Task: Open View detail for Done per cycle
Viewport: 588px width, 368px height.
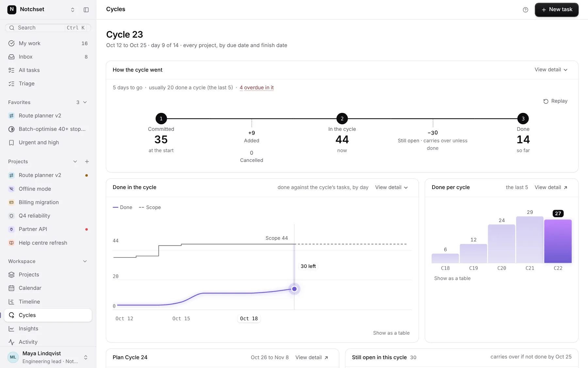Action: coord(551,187)
